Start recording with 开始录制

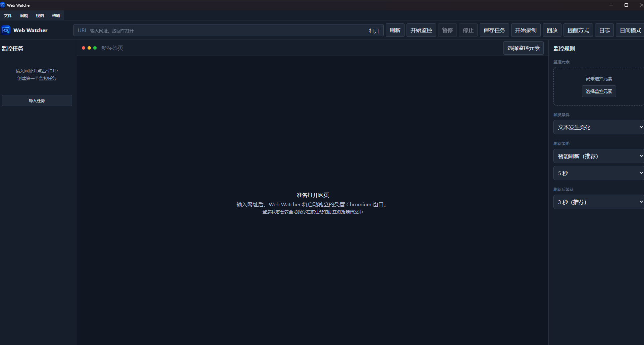point(526,30)
